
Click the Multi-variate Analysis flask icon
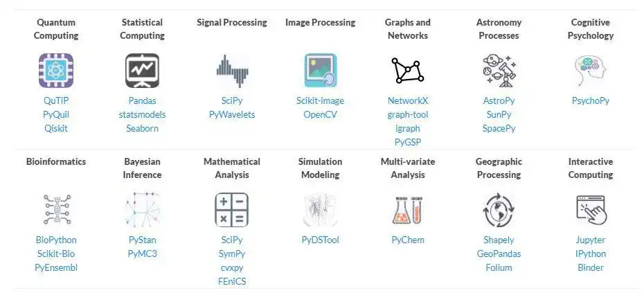pos(408,210)
